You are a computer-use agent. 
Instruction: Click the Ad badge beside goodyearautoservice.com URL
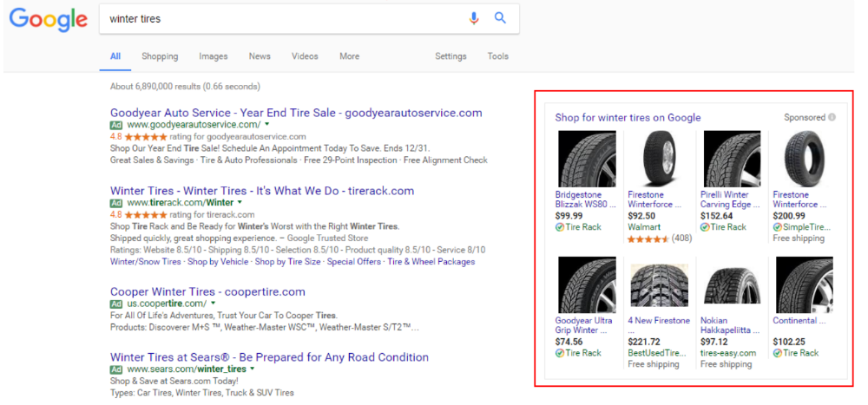click(116, 125)
